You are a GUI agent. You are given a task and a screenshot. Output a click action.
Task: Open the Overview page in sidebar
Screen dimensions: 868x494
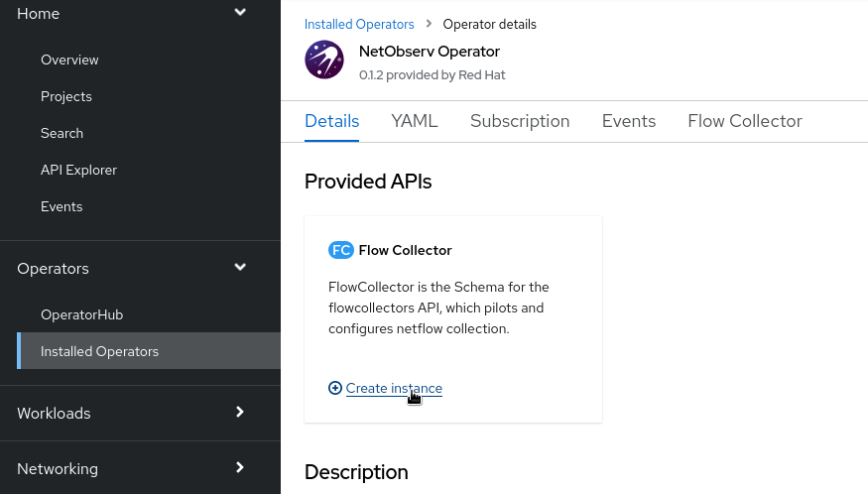click(x=69, y=60)
